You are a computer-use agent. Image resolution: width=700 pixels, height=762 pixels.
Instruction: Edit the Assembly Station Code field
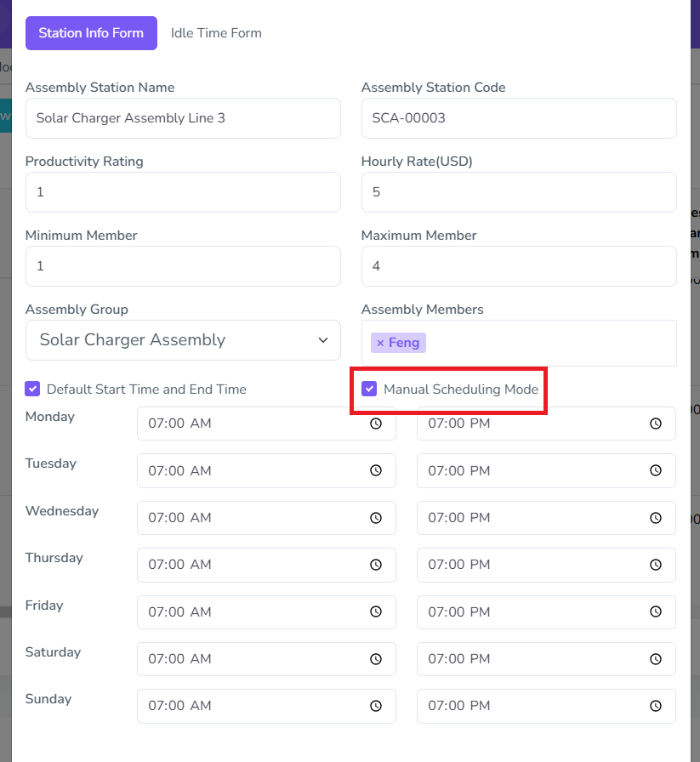(519, 118)
